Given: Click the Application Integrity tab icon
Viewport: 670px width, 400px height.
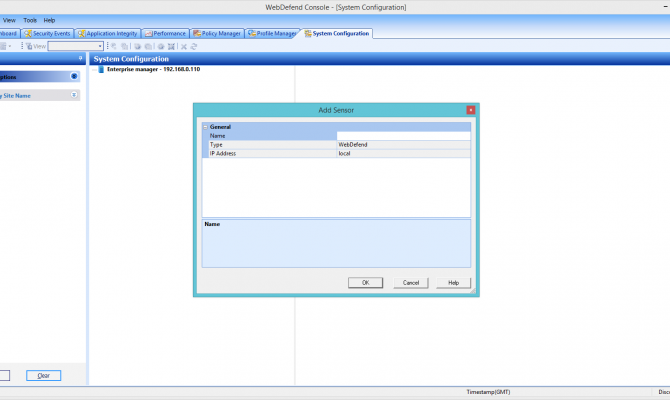Looking at the screenshot, I should 81,33.
